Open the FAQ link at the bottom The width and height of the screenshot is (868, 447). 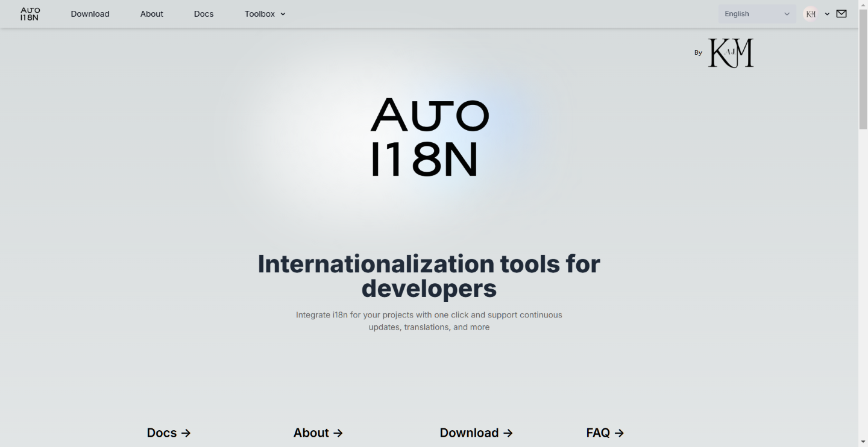(x=598, y=433)
